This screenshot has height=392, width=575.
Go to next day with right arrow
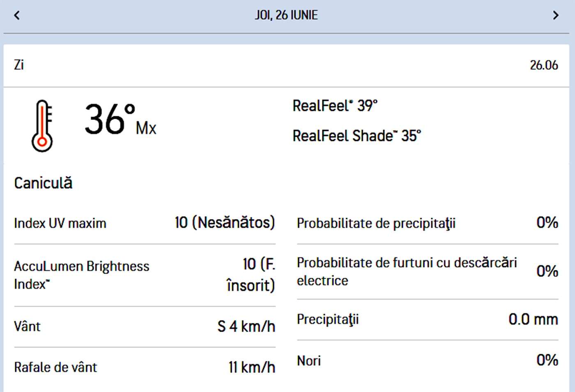coord(556,16)
